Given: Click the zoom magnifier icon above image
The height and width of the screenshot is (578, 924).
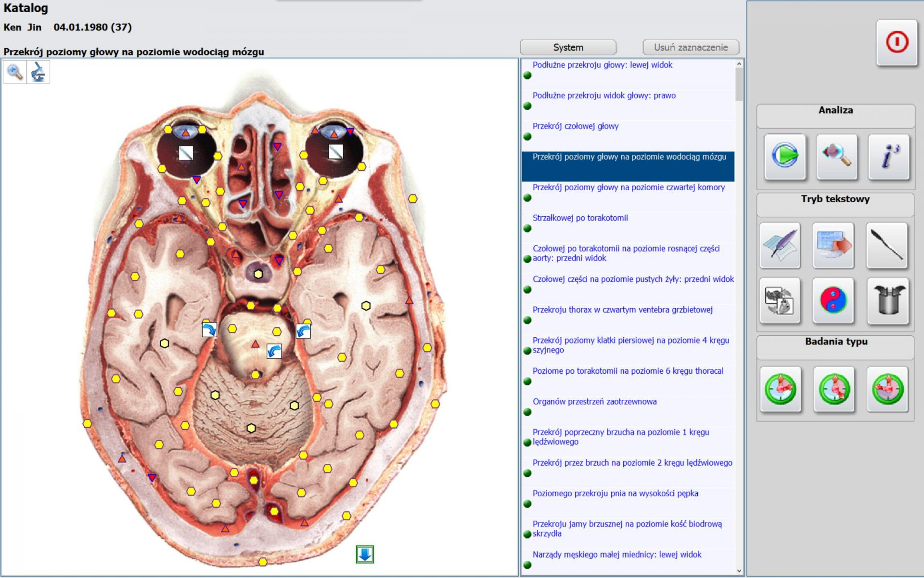Looking at the screenshot, I should 15,73.
